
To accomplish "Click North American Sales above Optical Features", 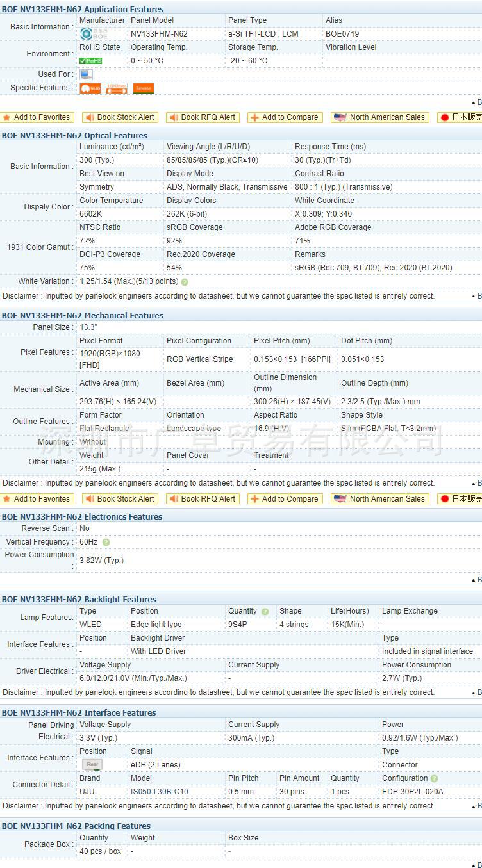I will pyautogui.click(x=380, y=117).
